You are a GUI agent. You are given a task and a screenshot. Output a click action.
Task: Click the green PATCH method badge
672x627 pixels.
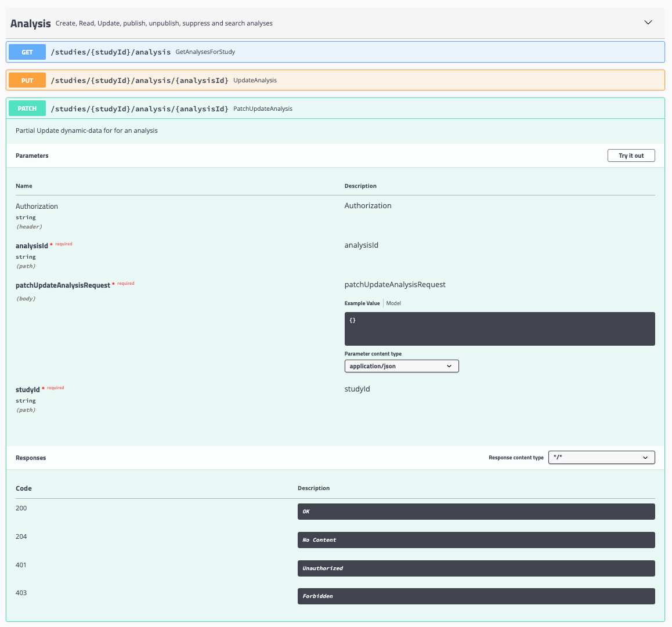pyautogui.click(x=27, y=108)
